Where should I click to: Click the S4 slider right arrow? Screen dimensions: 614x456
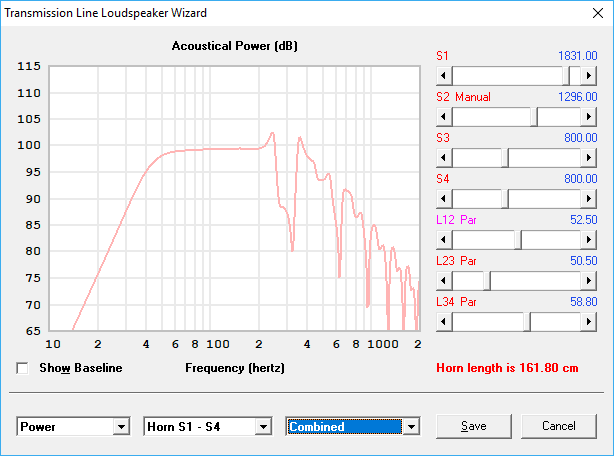(589, 199)
